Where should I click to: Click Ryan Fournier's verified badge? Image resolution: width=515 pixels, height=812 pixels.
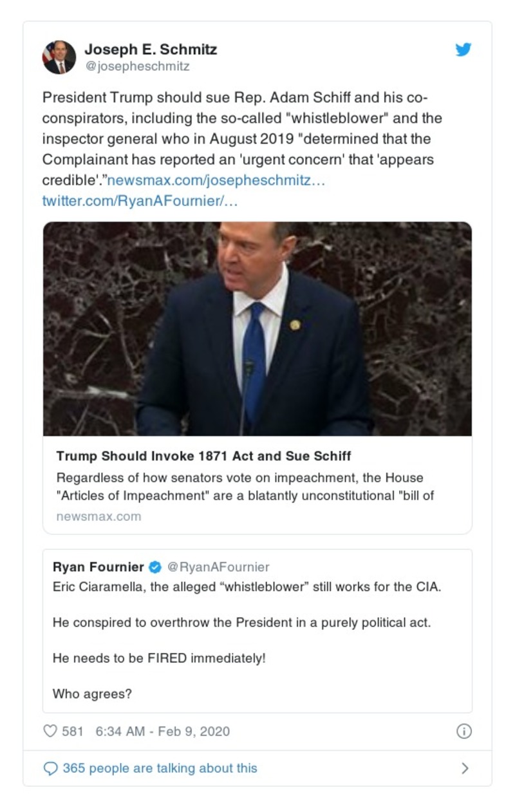point(155,567)
